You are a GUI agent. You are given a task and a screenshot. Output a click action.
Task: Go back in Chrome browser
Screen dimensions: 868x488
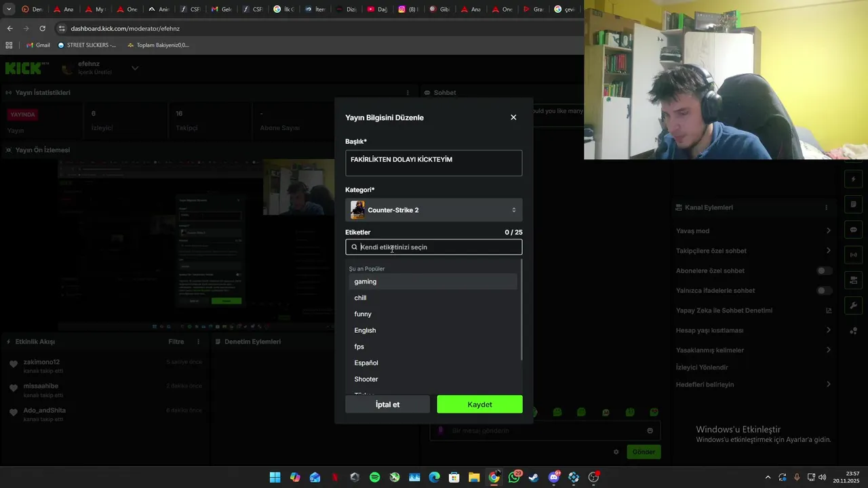point(9,28)
